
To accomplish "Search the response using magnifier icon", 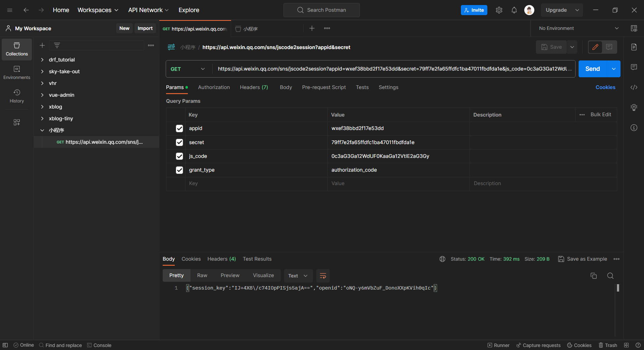I will click(x=610, y=276).
